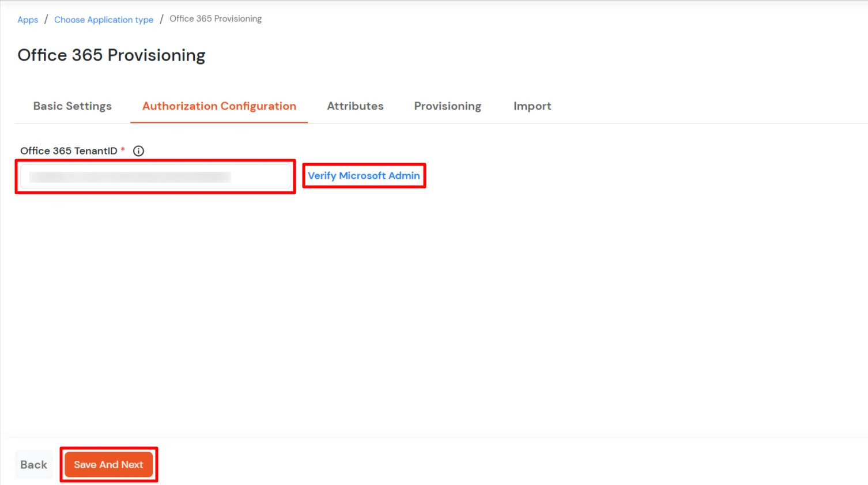Return to previous step with Back

pos(33,464)
